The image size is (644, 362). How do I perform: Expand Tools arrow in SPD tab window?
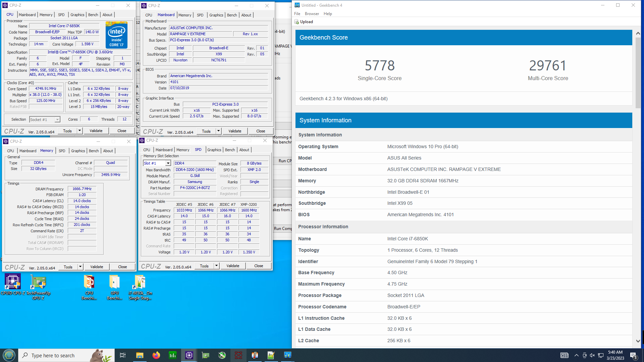[216, 266]
